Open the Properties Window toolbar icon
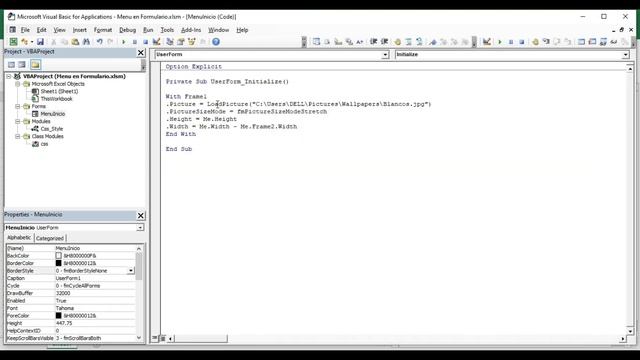The height and width of the screenshot is (360, 640). click(180, 42)
